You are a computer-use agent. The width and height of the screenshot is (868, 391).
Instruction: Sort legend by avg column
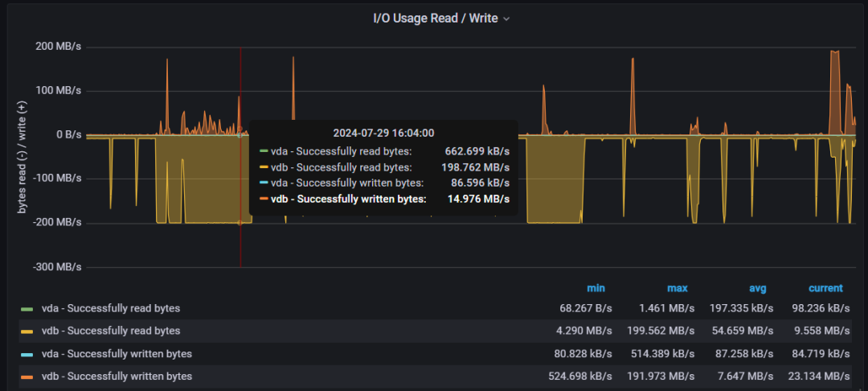758,288
